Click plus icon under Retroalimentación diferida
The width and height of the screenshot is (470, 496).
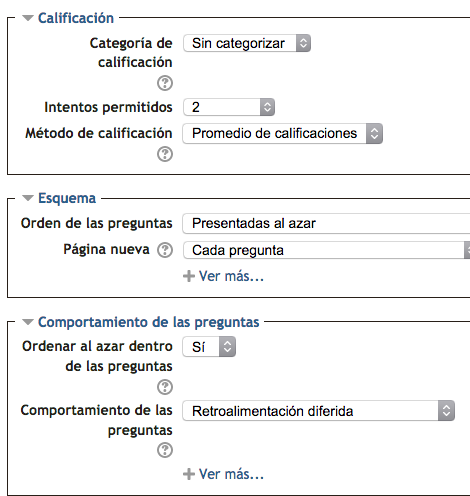[189, 474]
